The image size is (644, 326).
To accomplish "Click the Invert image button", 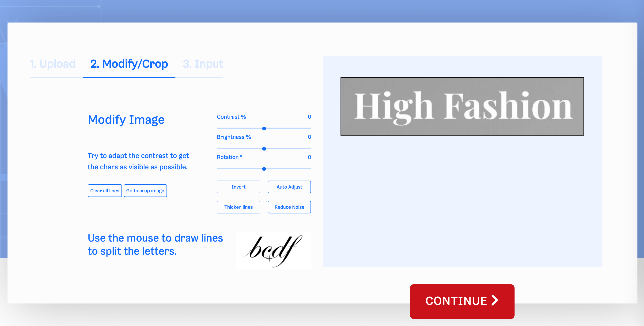I will click(239, 187).
